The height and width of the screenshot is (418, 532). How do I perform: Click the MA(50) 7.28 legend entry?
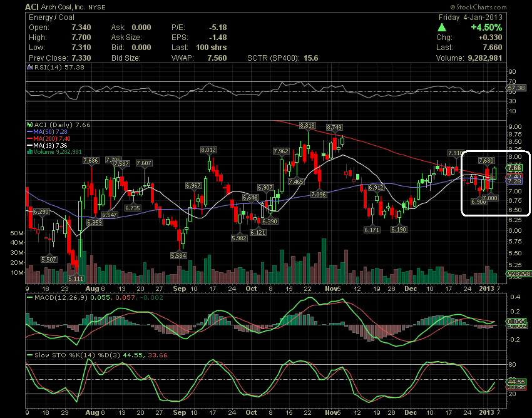click(47, 131)
